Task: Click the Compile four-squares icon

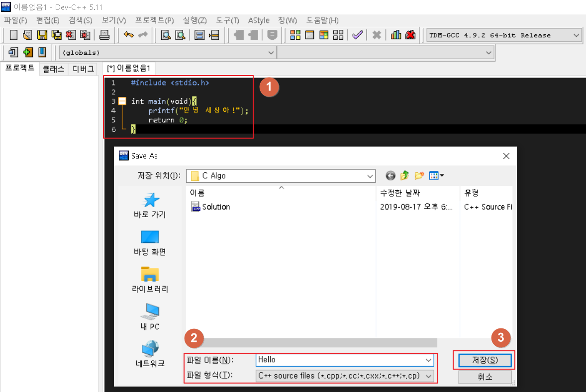Action: coord(295,35)
